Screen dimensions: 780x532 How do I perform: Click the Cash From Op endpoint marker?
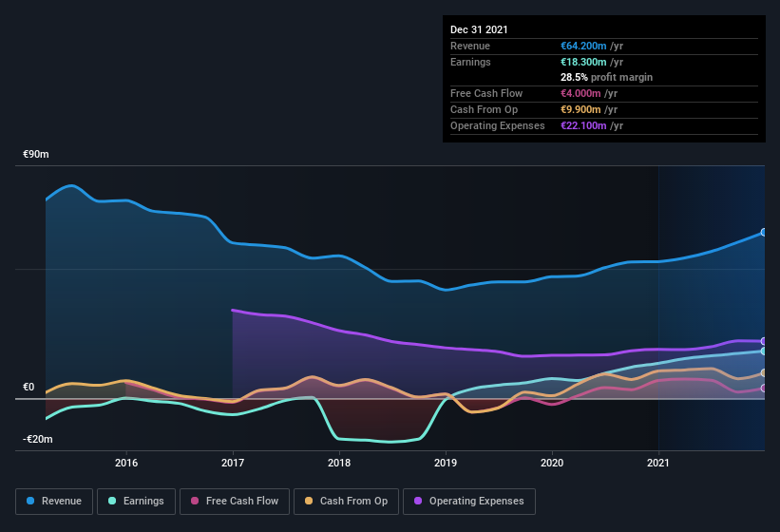(764, 373)
